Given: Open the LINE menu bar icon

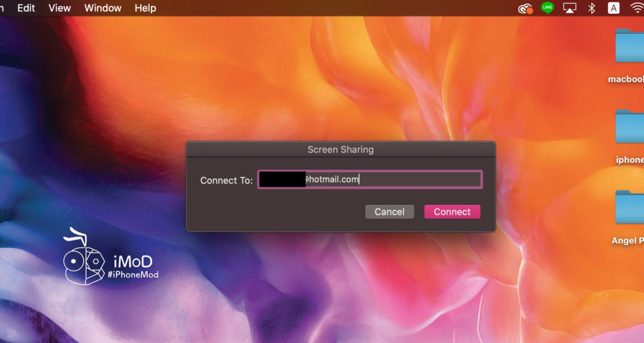Looking at the screenshot, I should point(547,8).
